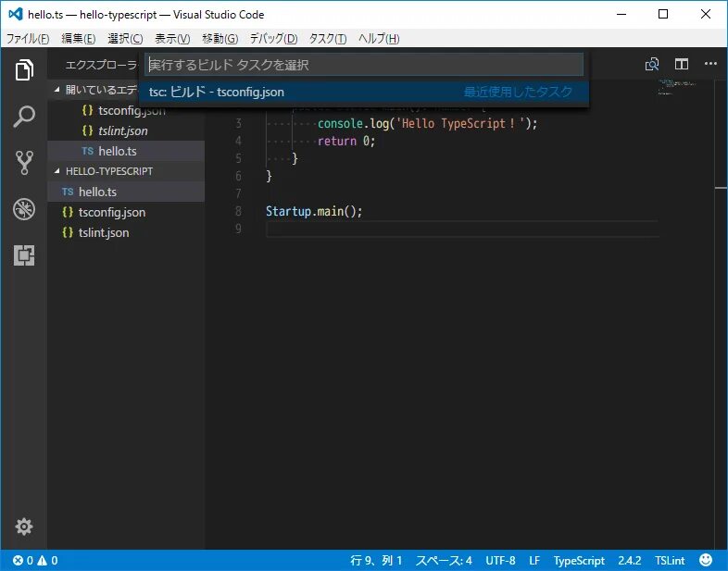This screenshot has width=728, height=571.
Task: Open the 移動(G) menu
Action: (x=220, y=39)
